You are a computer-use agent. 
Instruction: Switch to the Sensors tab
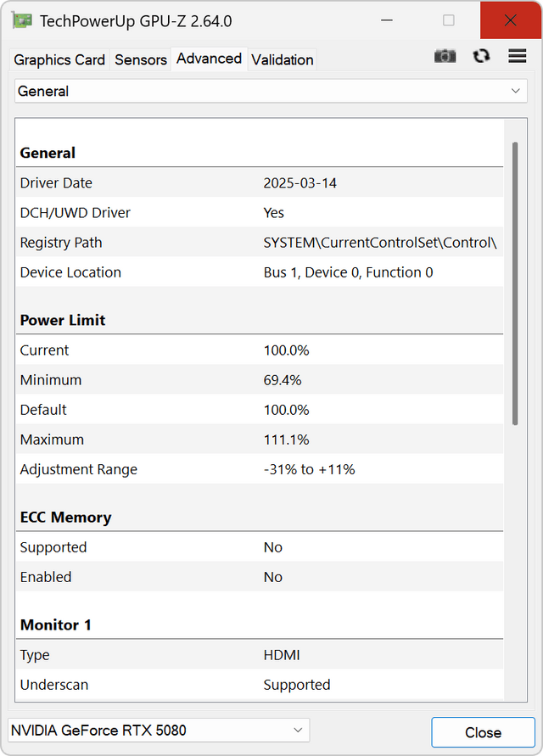pos(141,59)
